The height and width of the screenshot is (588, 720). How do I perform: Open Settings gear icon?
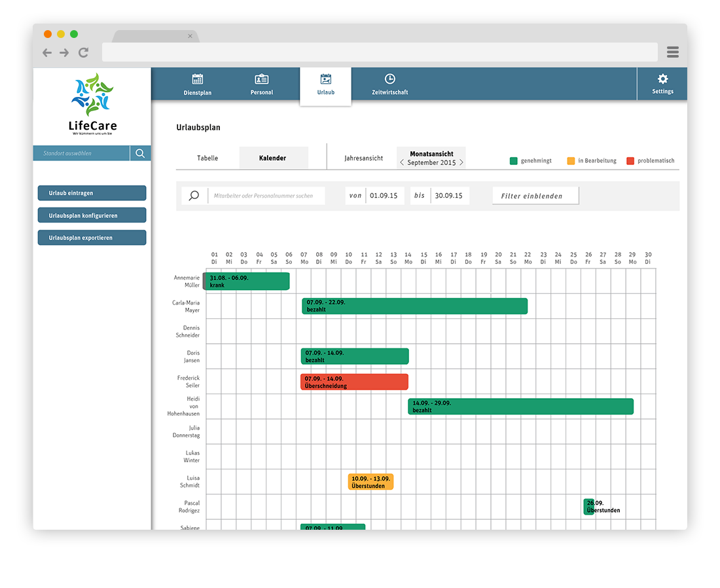coord(662,79)
